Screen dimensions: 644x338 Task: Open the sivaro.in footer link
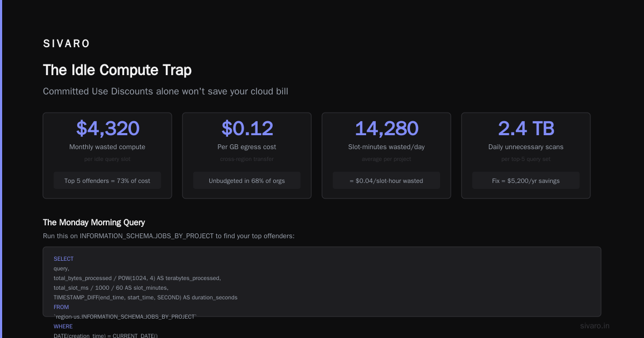tap(595, 326)
